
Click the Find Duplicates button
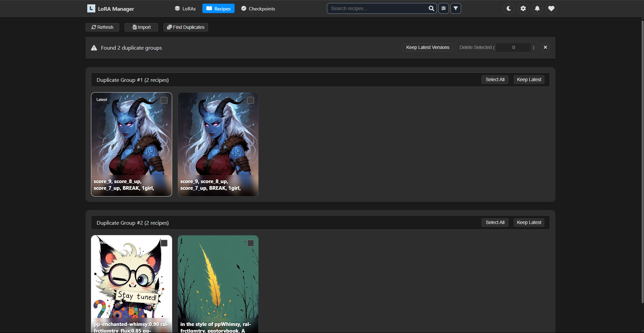coord(186,27)
